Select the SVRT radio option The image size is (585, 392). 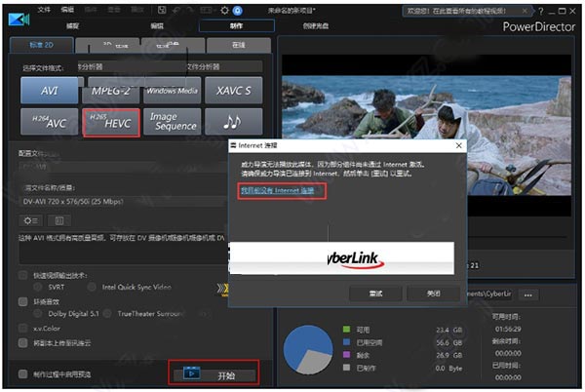pos(37,287)
